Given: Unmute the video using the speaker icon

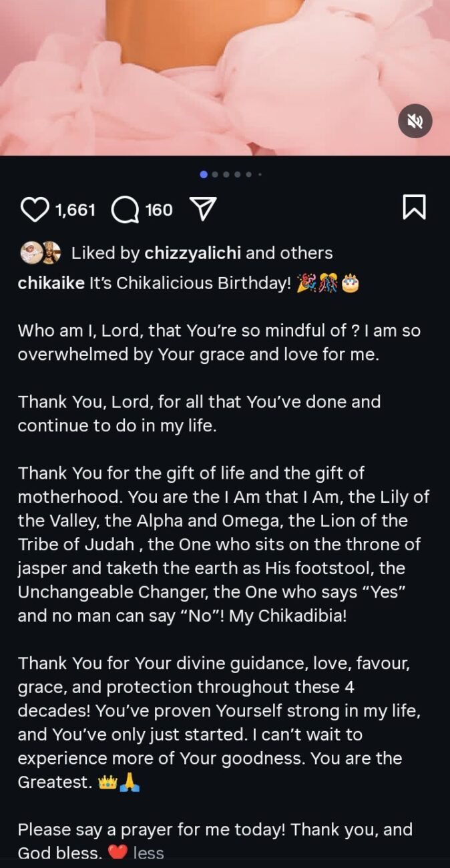Looking at the screenshot, I should point(415,121).
